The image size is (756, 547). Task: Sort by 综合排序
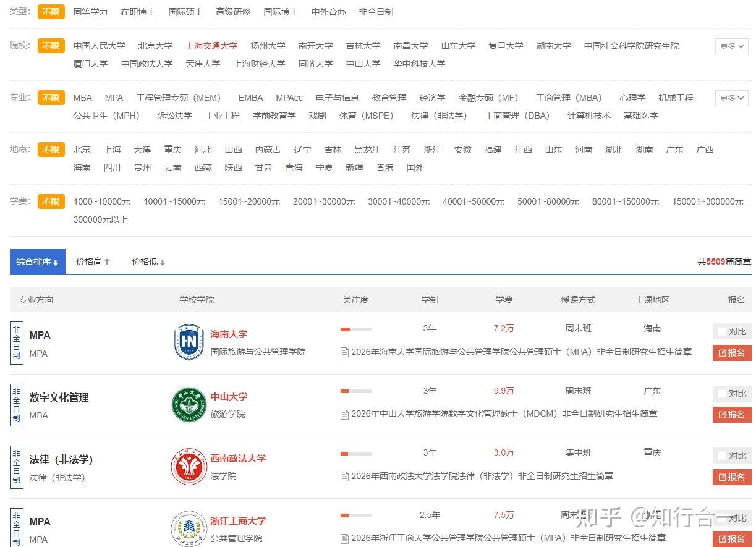coord(38,262)
